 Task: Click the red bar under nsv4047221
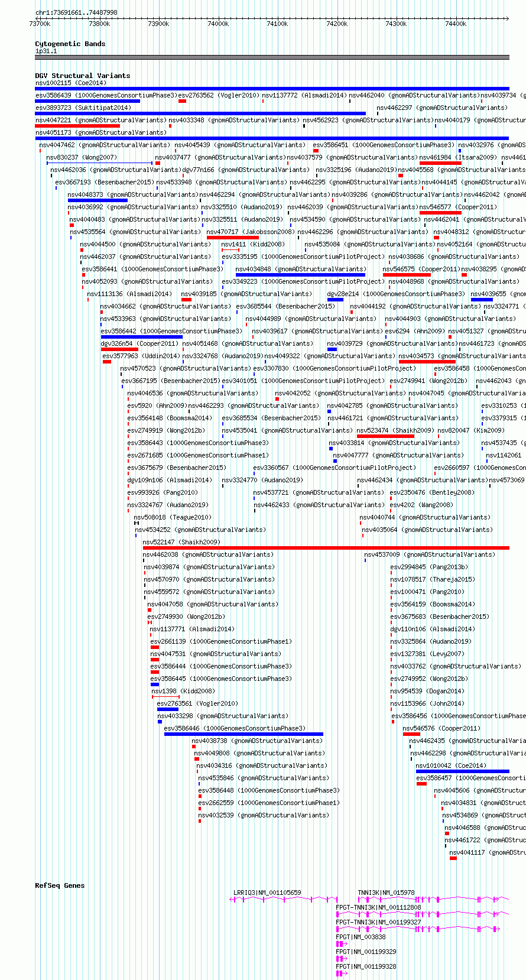tap(77, 126)
